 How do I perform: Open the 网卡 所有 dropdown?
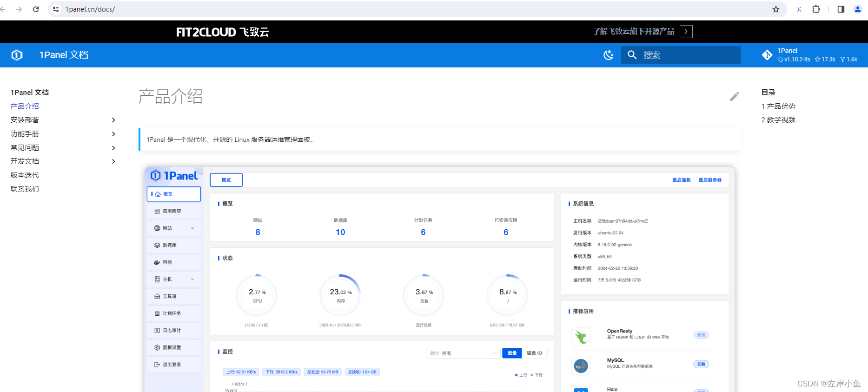click(463, 353)
